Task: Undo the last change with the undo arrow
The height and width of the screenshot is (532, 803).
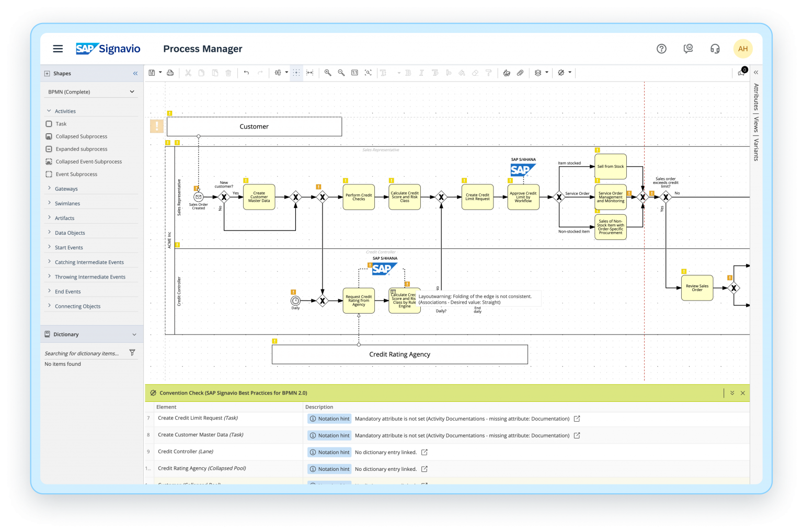Action: pos(246,73)
